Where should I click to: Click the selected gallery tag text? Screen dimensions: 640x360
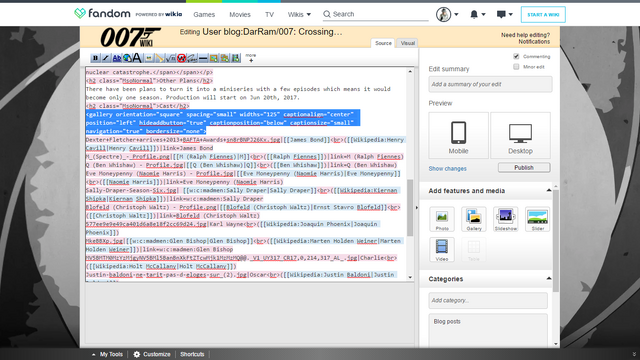[223, 122]
